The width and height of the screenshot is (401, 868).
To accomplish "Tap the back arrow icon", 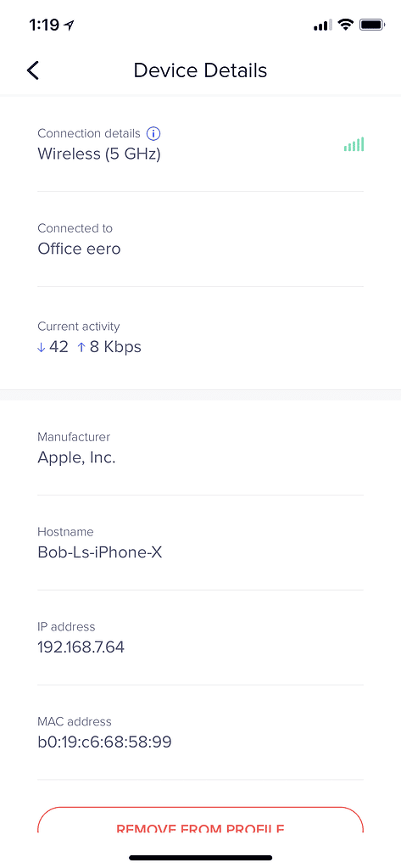I will click(x=33, y=70).
